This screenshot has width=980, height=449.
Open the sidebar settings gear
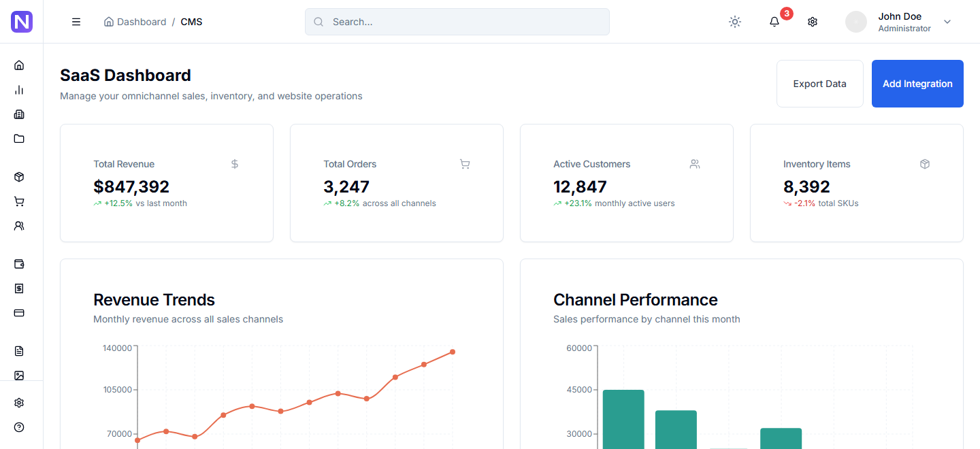tap(19, 403)
